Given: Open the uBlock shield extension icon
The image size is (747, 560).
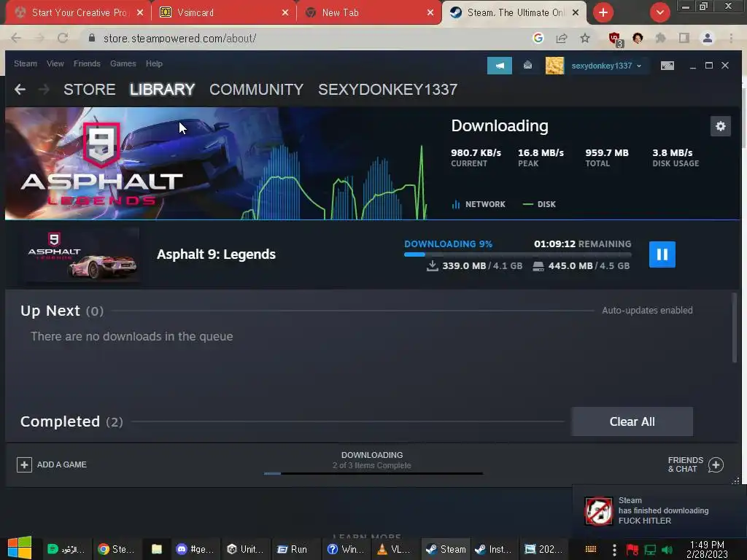Looking at the screenshot, I should point(615,39).
